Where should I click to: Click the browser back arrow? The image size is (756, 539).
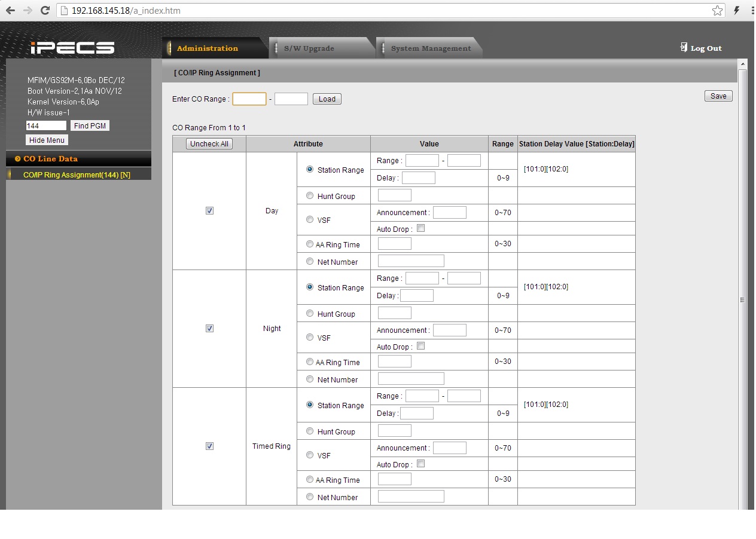tap(10, 11)
